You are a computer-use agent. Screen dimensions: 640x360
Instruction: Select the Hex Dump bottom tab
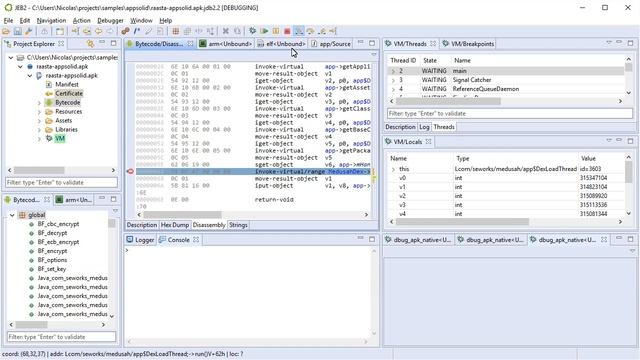pos(175,225)
